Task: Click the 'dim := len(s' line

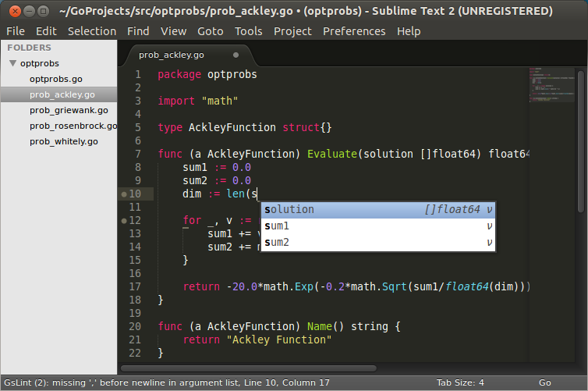Action: tap(220, 194)
